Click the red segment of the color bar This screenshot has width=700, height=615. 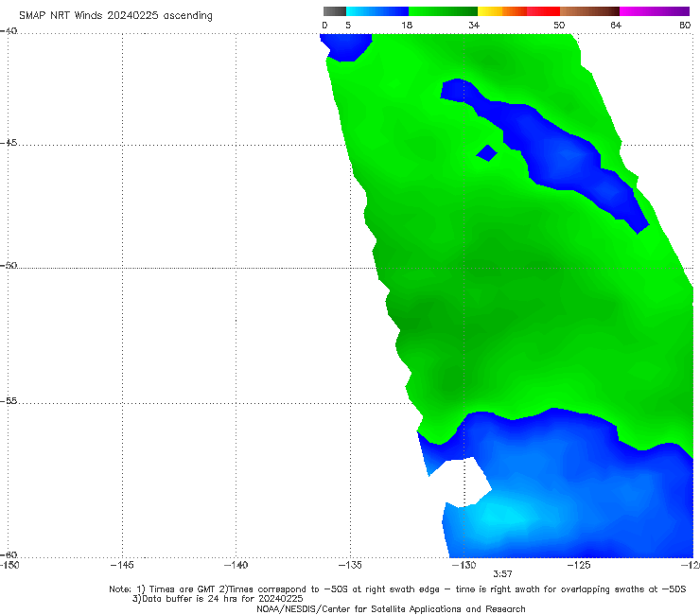(x=543, y=11)
